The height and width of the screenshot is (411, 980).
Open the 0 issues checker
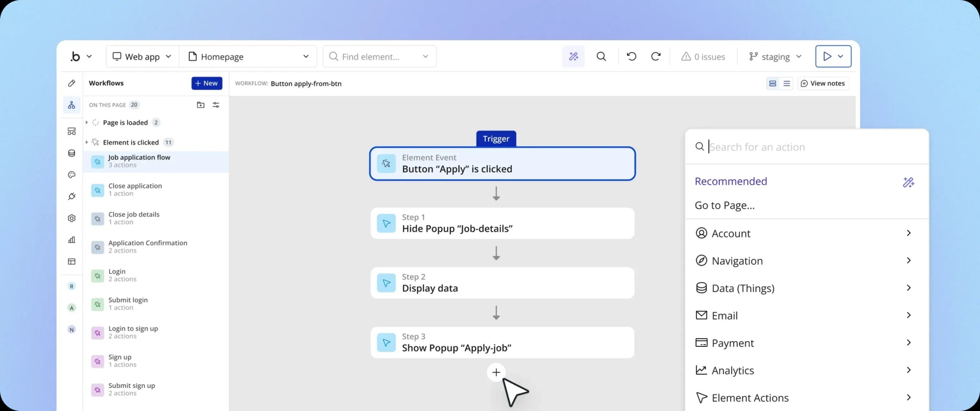coord(703,56)
